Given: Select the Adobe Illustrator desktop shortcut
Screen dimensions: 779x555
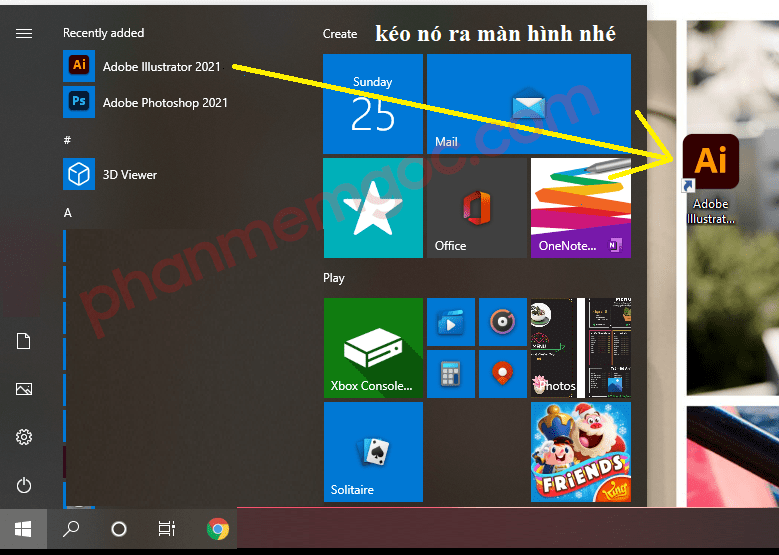Looking at the screenshot, I should click(710, 179).
